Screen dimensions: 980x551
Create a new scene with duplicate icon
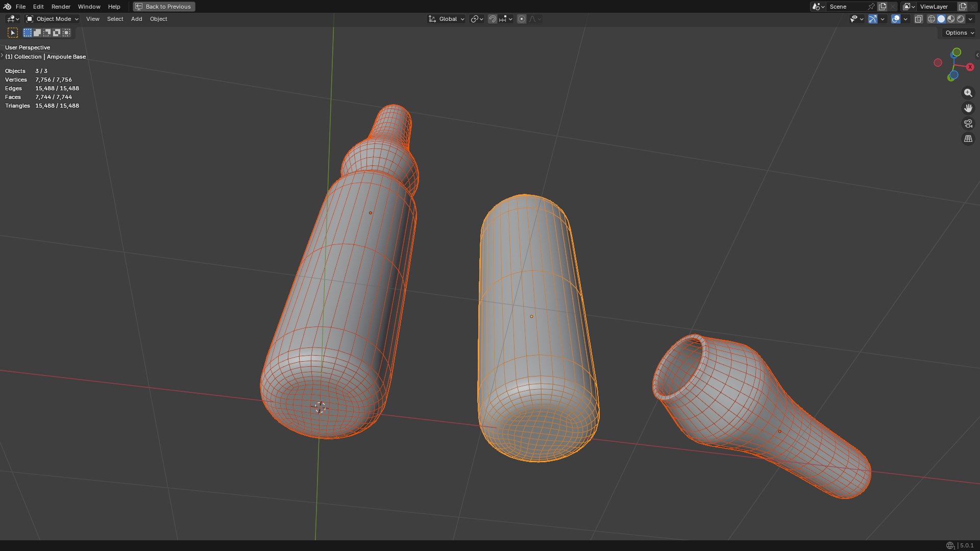[x=883, y=7]
